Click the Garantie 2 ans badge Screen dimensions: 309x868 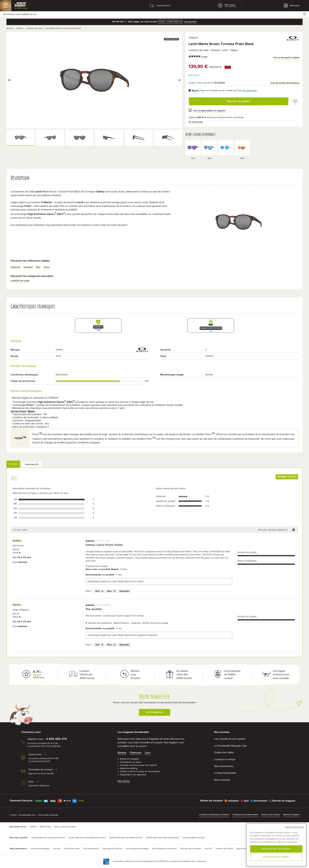pyautogui.click(x=98, y=326)
